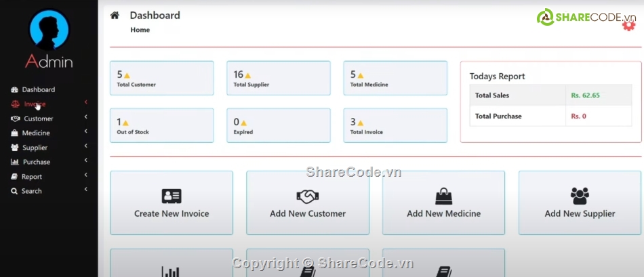644x277 pixels.
Task: Open the Total Invoice stat card
Action: (x=395, y=125)
